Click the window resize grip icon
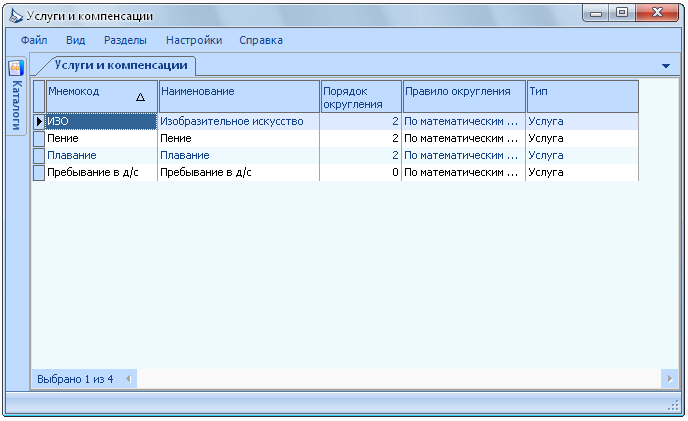Viewport: 688px width, 421px height. 673,406
